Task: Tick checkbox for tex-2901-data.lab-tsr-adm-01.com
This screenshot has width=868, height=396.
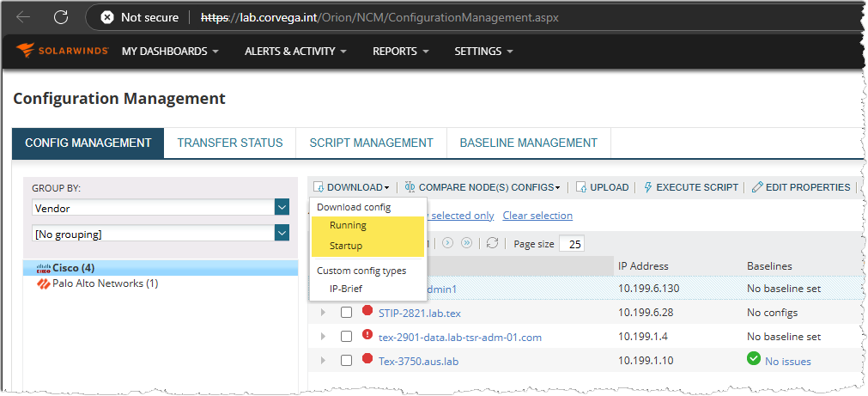Action: pos(346,337)
